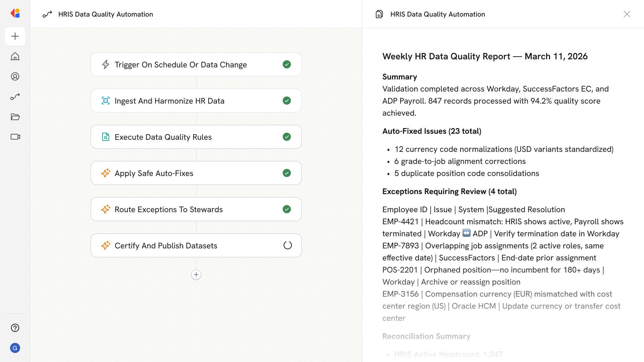Click green checkmark on Route Exceptions To Stewards
Image resolution: width=644 pixels, height=362 pixels.
click(286, 209)
